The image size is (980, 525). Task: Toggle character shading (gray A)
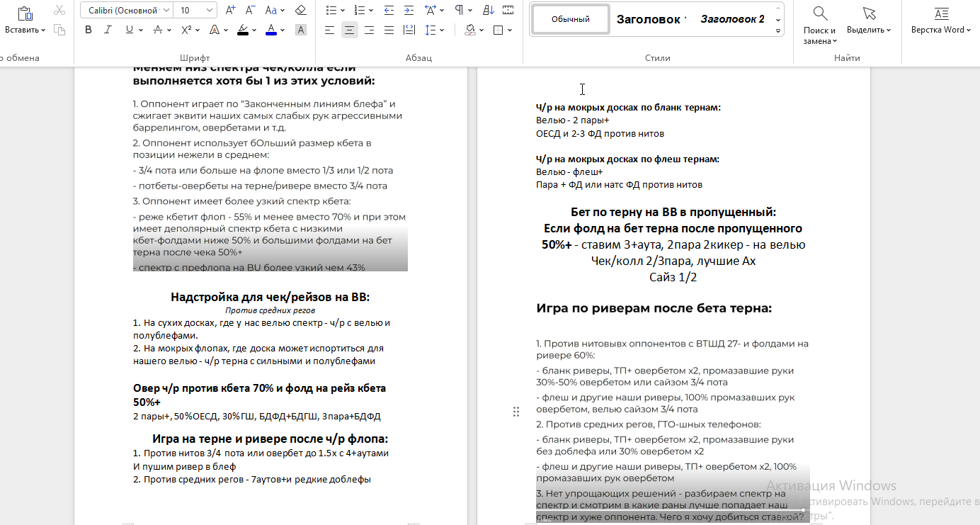(301, 30)
